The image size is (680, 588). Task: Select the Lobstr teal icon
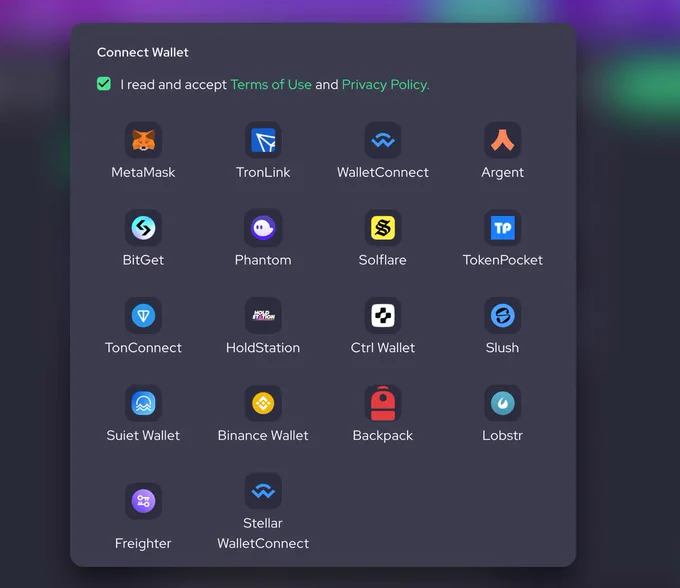coord(503,403)
